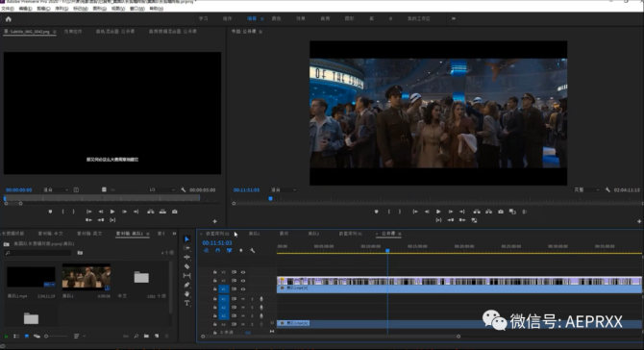
Task: Toggle A1 track target highlight
Action: pos(223,299)
